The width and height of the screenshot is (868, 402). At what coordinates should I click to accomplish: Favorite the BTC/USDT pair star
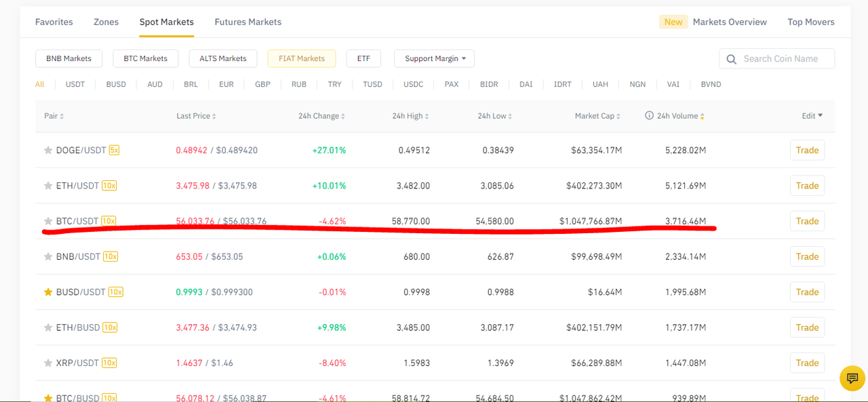point(48,221)
